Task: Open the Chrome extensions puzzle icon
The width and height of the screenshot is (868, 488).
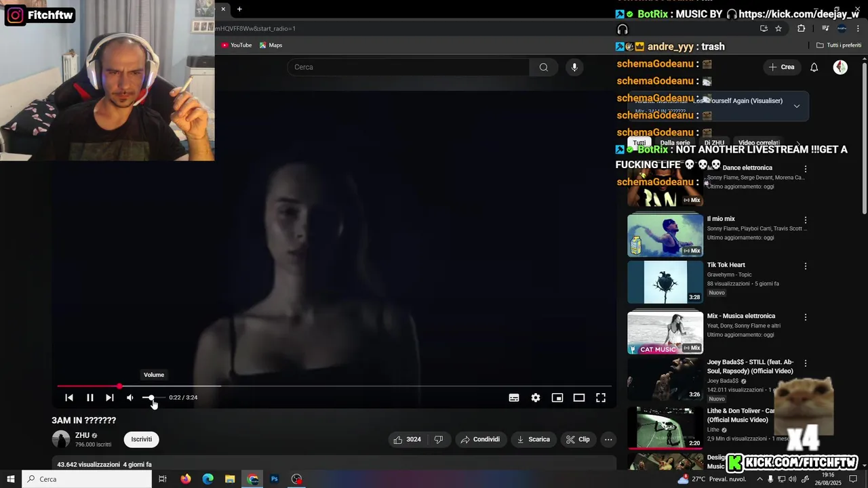Action: coord(801,28)
